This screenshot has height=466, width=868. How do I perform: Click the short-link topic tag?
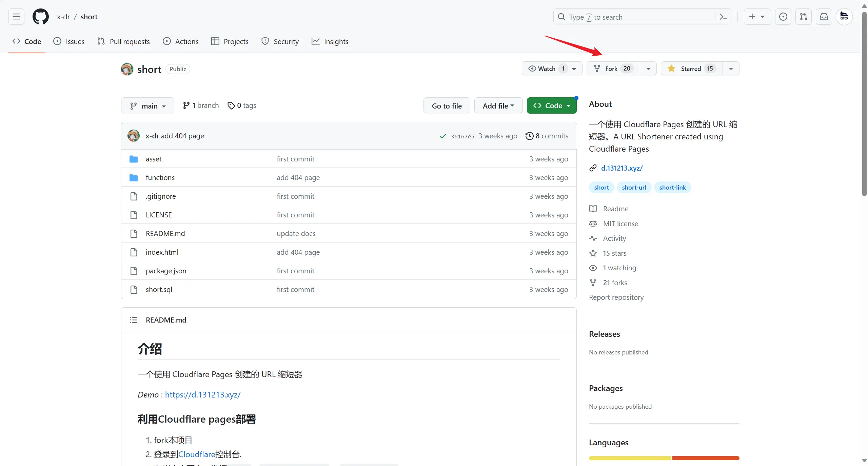[x=672, y=187]
